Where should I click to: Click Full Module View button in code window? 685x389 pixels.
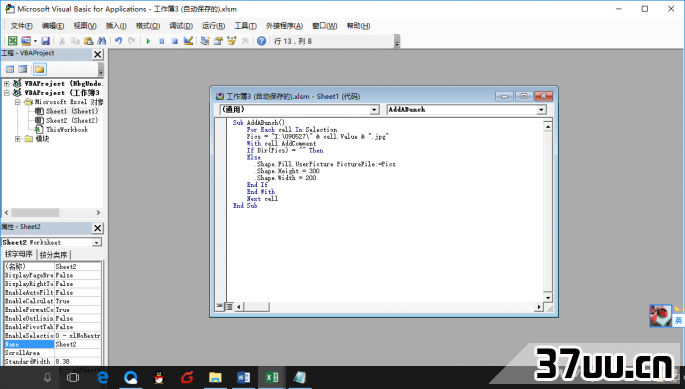click(x=229, y=306)
